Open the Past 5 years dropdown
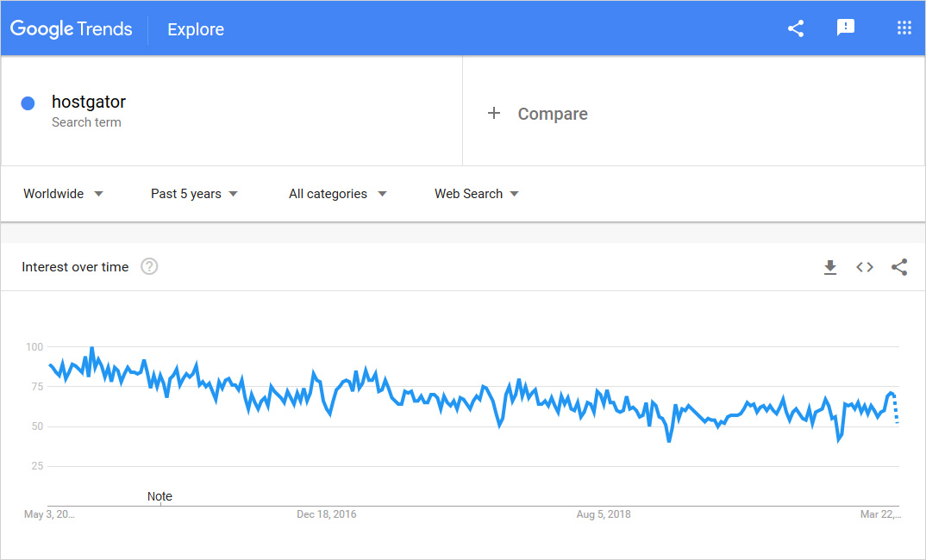Viewport: 926px width, 560px height. point(194,194)
